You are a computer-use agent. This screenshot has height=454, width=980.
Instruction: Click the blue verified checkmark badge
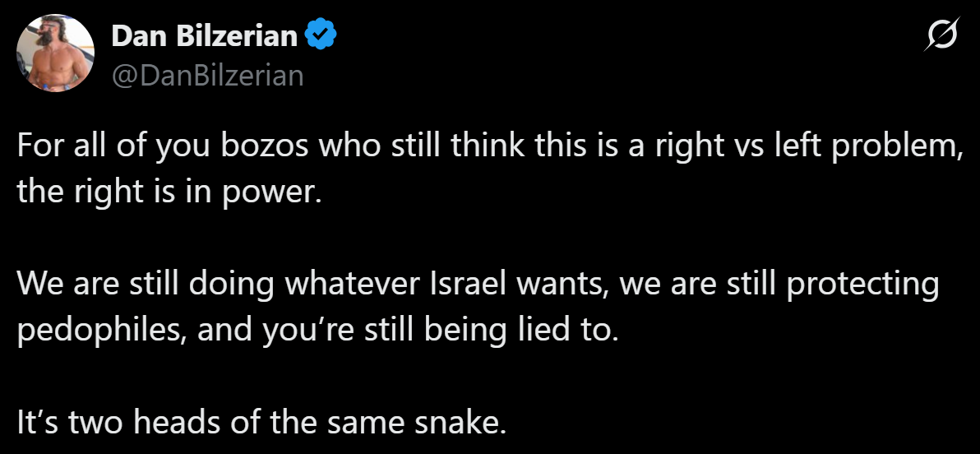coord(319,35)
